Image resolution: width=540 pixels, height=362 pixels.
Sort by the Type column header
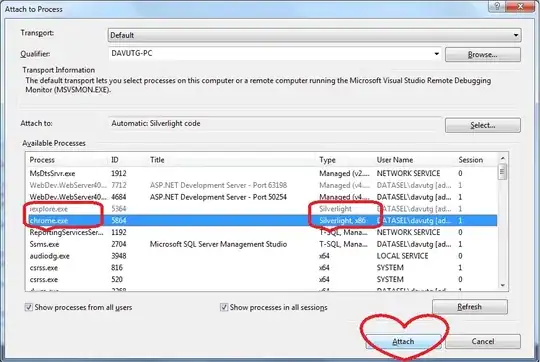[x=327, y=160]
